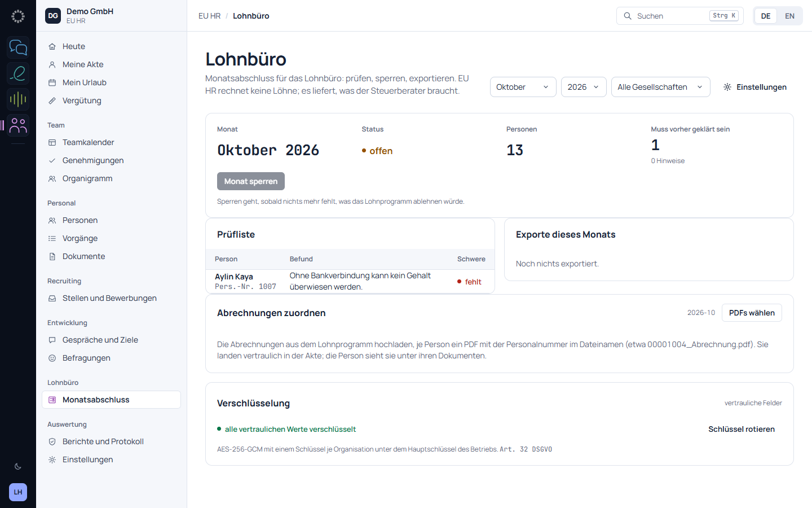Image resolution: width=812 pixels, height=508 pixels.
Task: Switch language to EN
Action: [x=789, y=16]
